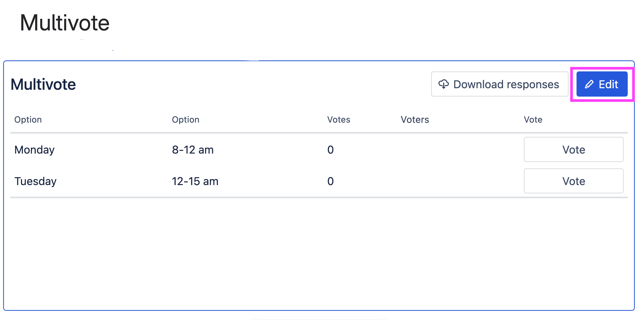
Task: Click the 12-15 am time cell
Action: pyautogui.click(x=195, y=181)
